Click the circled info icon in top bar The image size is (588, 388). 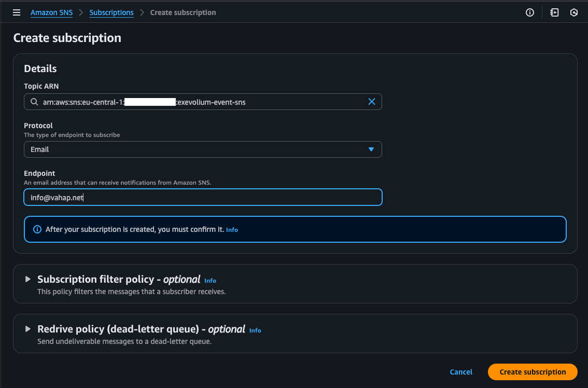[x=530, y=12]
